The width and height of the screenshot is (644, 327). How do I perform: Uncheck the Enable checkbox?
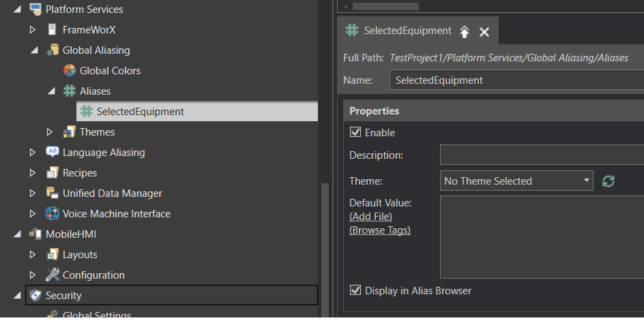[355, 132]
